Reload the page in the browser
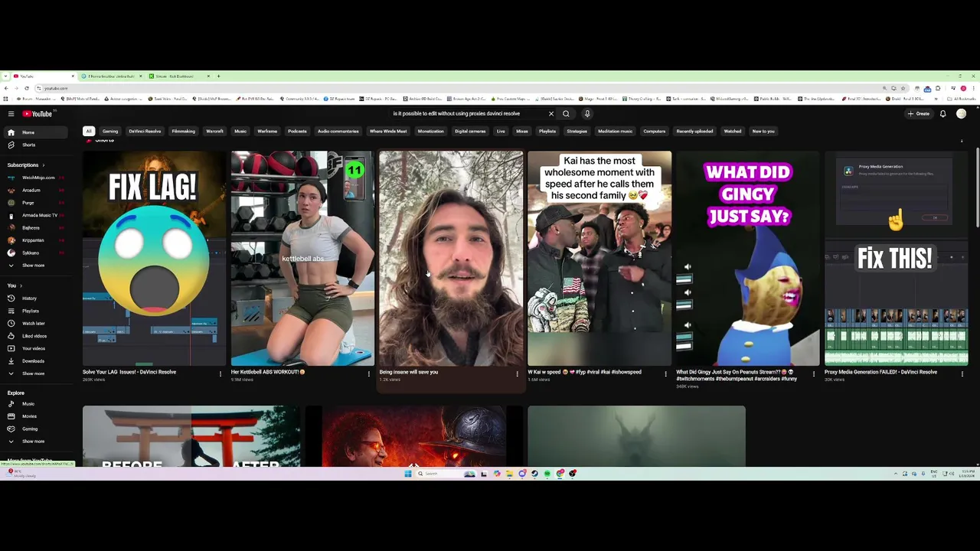This screenshot has width=980, height=551. point(26,88)
